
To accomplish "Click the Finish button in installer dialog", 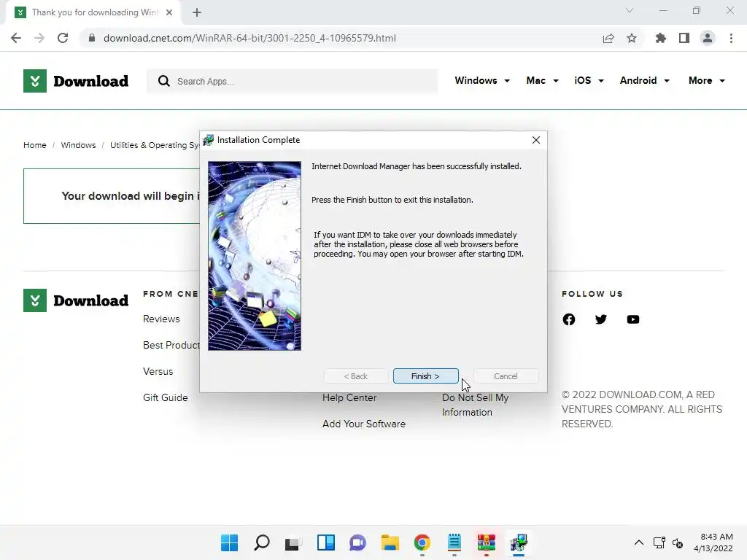I will [x=425, y=376].
